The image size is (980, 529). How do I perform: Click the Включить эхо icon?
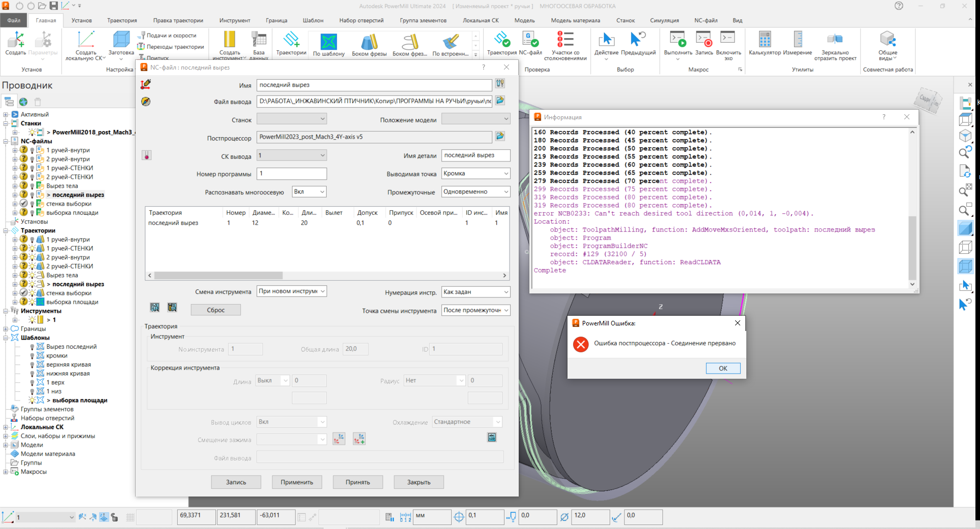(728, 38)
